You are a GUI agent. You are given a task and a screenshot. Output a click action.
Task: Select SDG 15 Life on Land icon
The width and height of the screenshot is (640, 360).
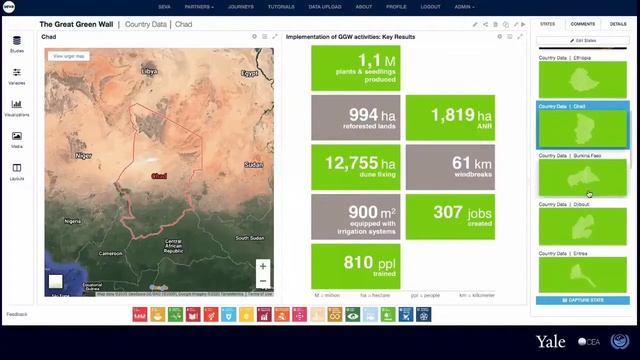[x=388, y=314]
